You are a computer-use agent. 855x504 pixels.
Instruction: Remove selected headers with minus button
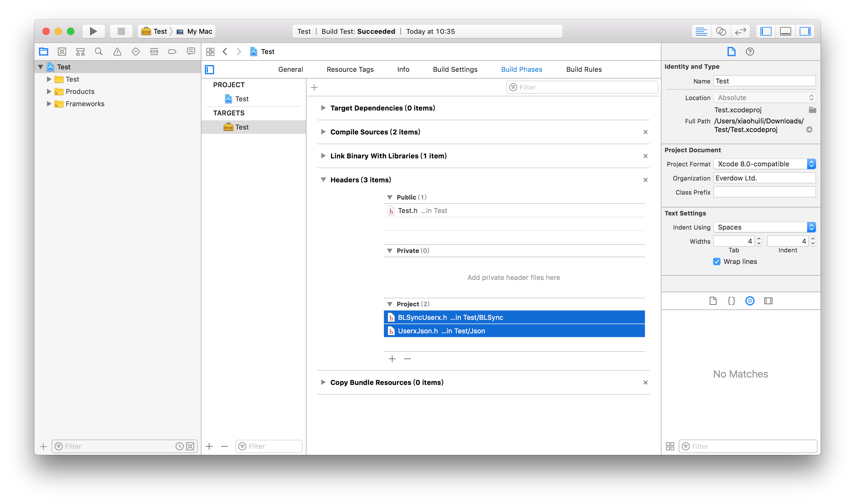click(x=408, y=359)
